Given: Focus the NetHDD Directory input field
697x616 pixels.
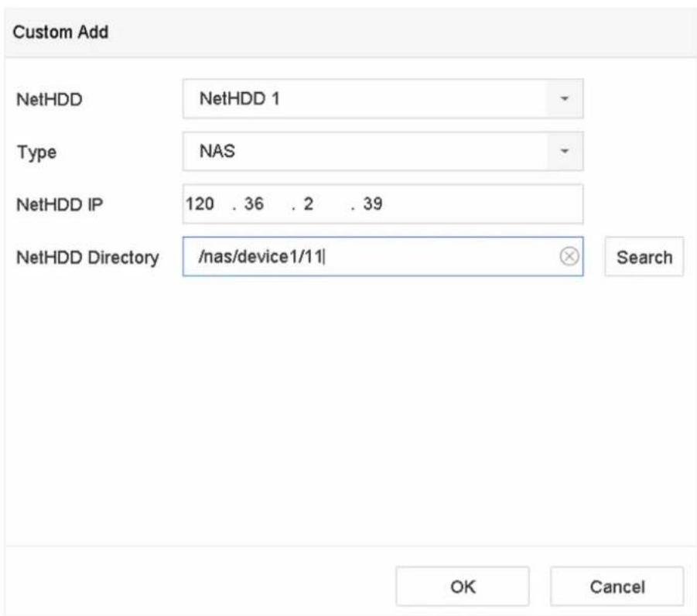Looking at the screenshot, I should (383, 257).
